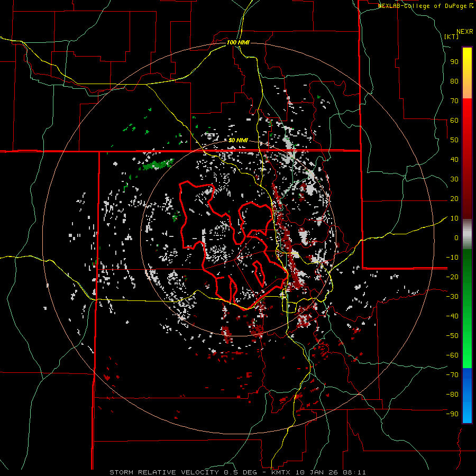
Task: Click the 50 NMI range ring label
Action: (238, 140)
